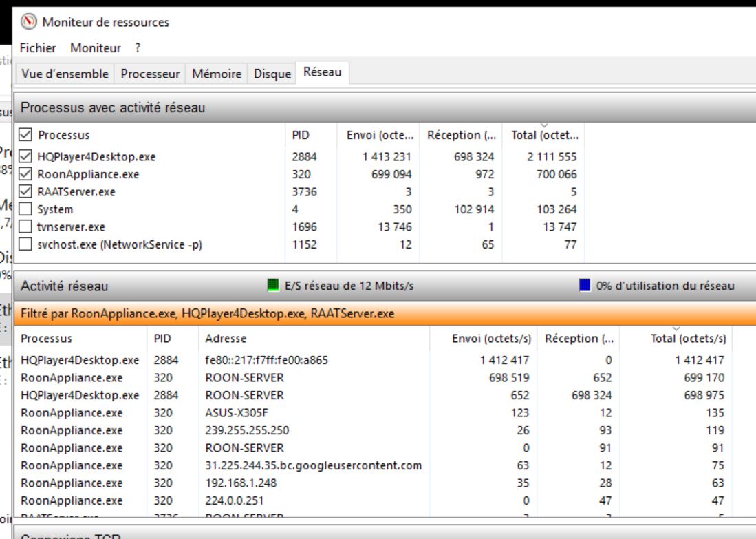This screenshot has height=539, width=756.
Task: Uncheck the RoonAppliance.exe checkbox
Action: pyautogui.click(x=25, y=173)
